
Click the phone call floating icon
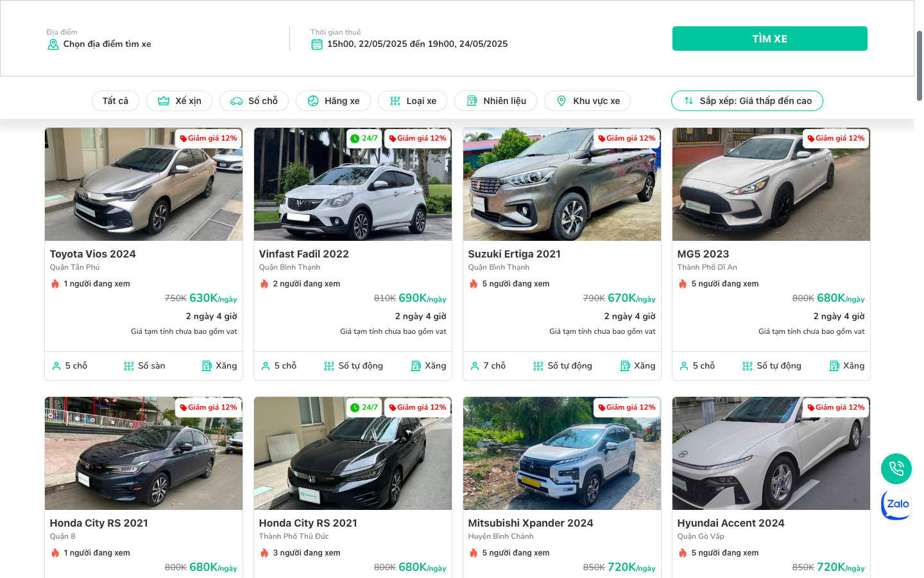pos(896,469)
